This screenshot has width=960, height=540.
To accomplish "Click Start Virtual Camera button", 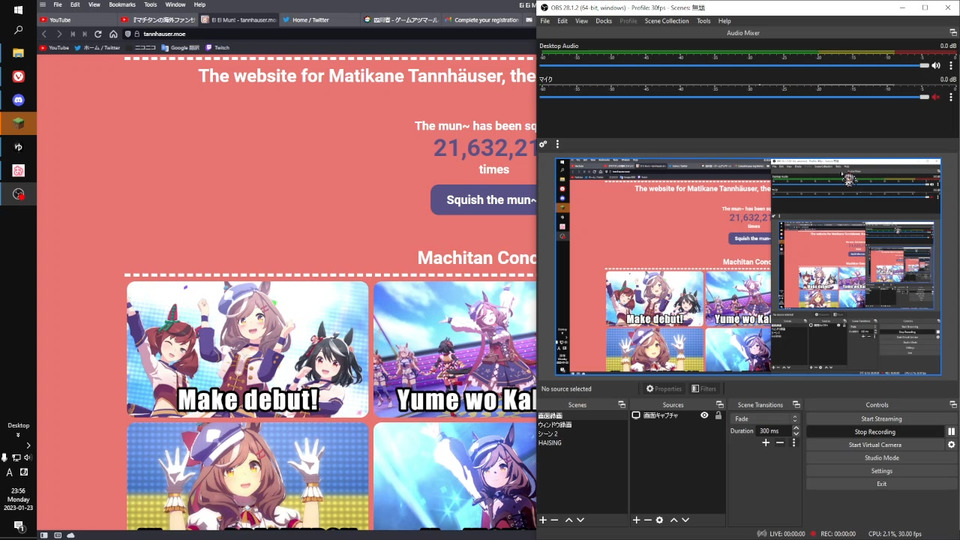I will coord(875,445).
